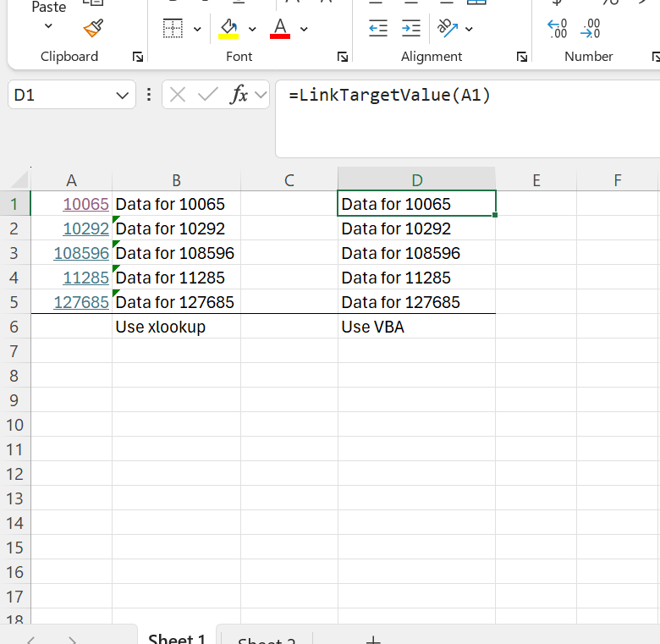Image resolution: width=660 pixels, height=644 pixels.
Task: Click the formula bar resize dots handle
Action: (x=149, y=95)
